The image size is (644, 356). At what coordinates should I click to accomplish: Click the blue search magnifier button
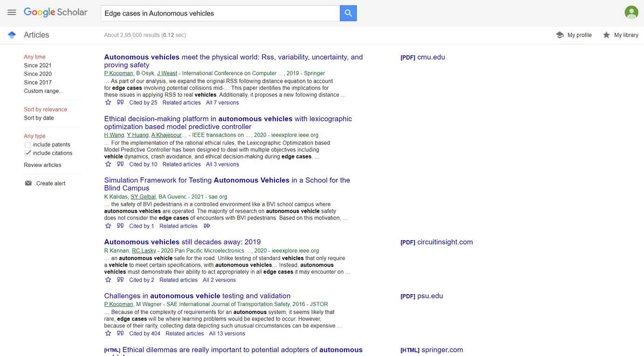[x=348, y=13]
